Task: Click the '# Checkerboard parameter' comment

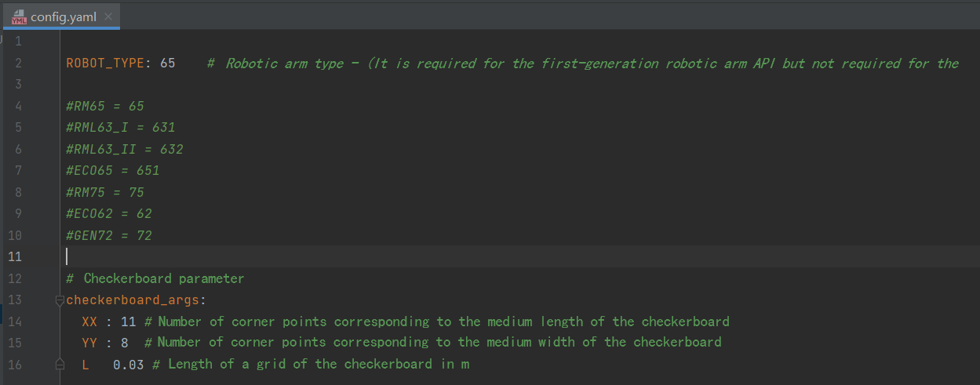Action: click(x=155, y=279)
